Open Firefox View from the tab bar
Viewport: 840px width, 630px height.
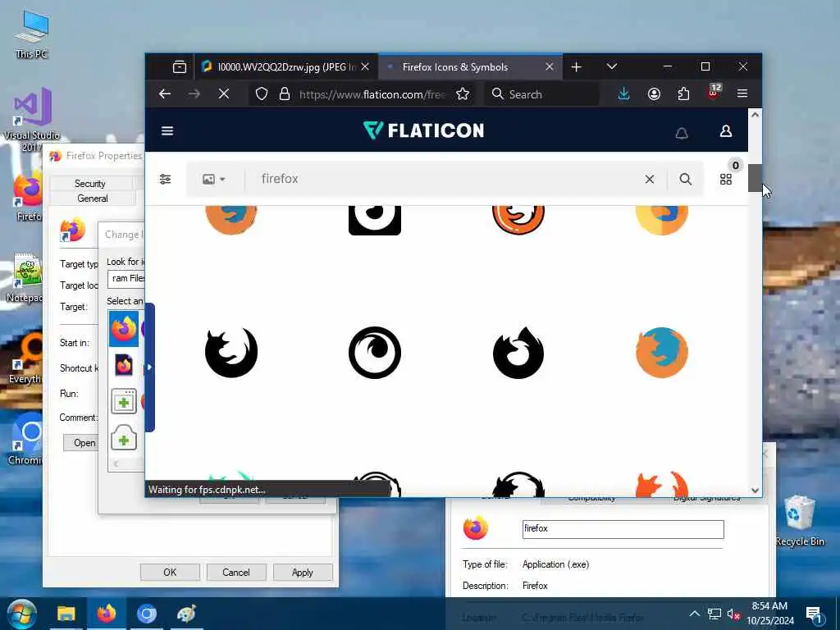180,67
